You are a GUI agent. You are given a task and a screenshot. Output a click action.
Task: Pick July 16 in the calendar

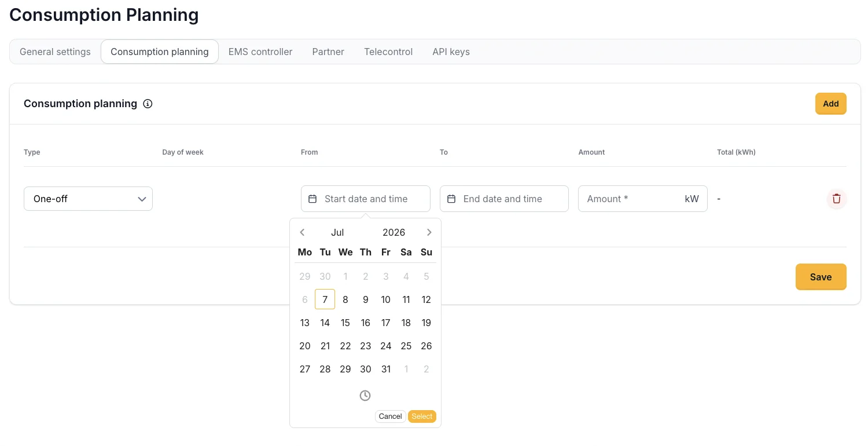tap(366, 323)
